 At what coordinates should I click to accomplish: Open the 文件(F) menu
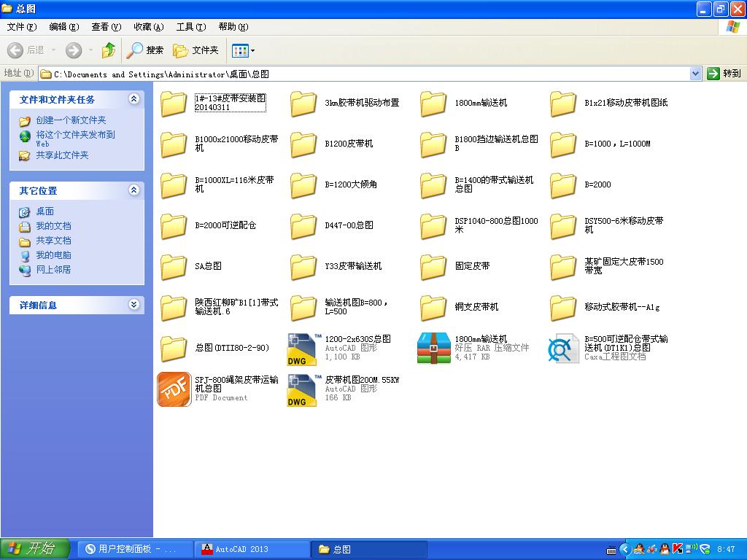21,27
